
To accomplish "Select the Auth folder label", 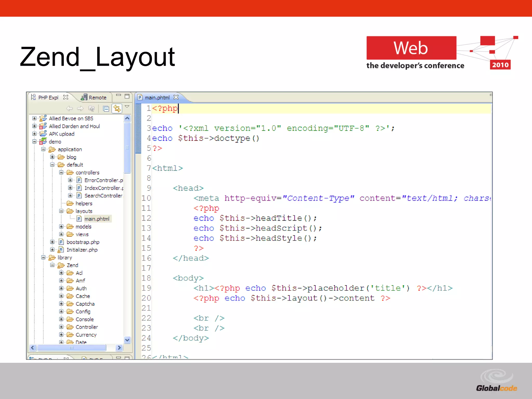I will (81, 288).
